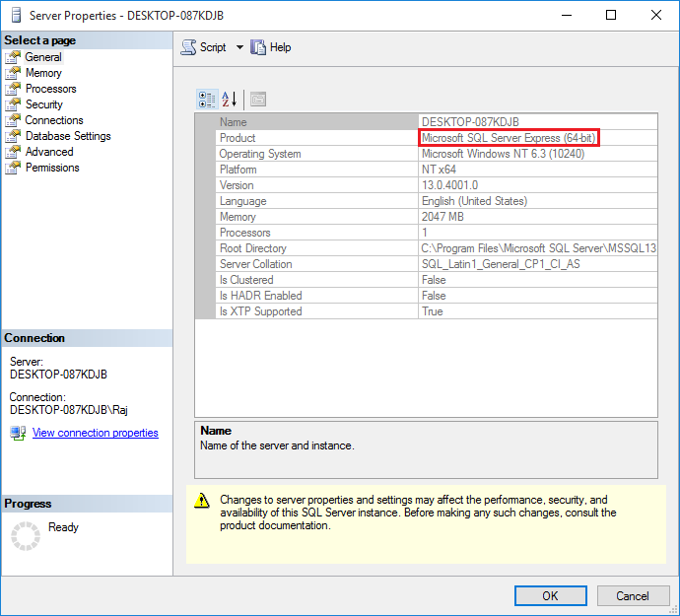
Task: Confirm with the OK button
Action: tap(550, 595)
